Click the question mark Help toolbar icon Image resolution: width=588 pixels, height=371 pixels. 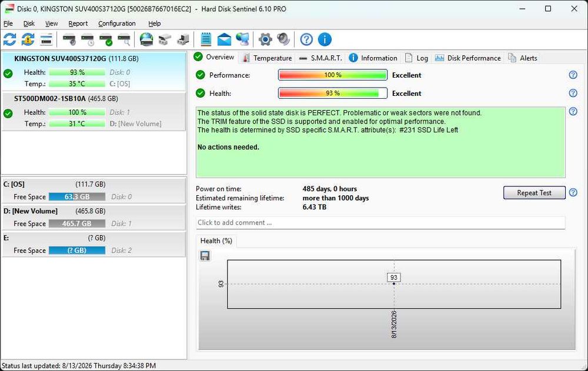pos(306,39)
